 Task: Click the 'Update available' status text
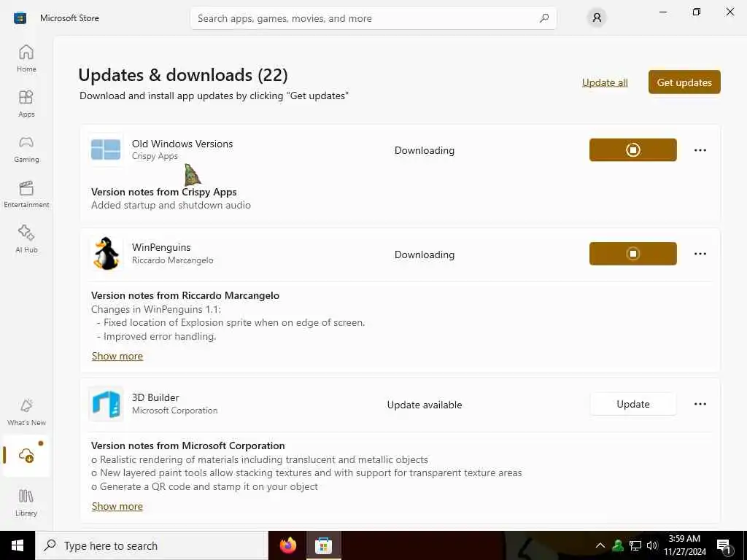point(425,405)
